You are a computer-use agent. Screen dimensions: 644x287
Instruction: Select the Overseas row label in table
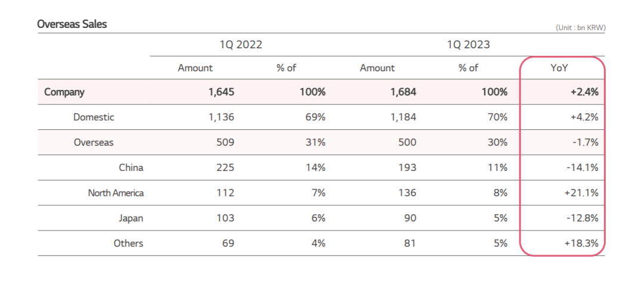(94, 142)
